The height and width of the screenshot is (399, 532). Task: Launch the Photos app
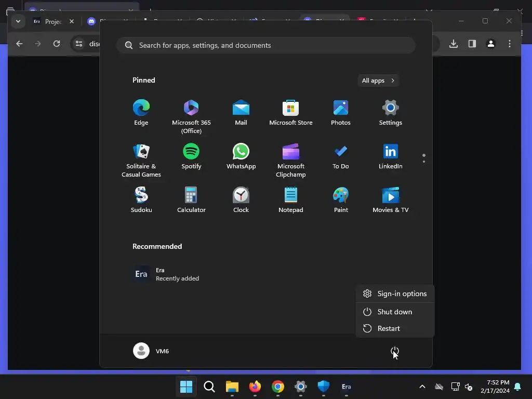(341, 113)
